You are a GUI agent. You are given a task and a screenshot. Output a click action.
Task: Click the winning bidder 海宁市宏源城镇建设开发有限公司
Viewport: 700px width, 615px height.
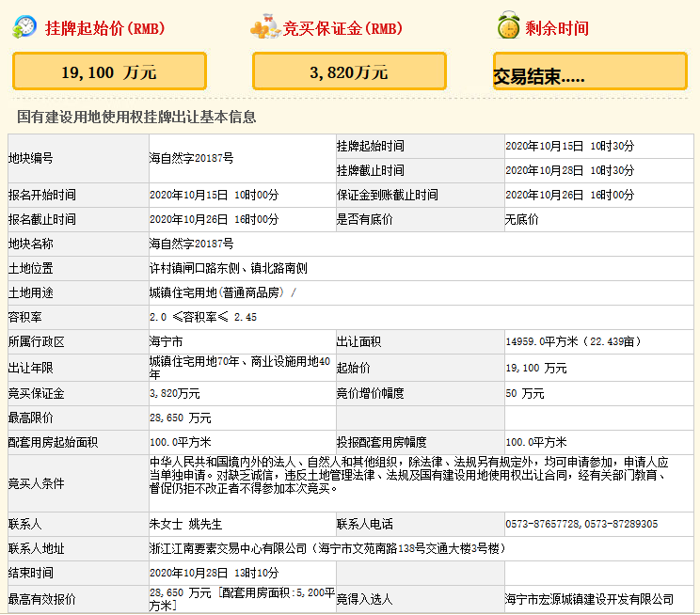[589, 598]
